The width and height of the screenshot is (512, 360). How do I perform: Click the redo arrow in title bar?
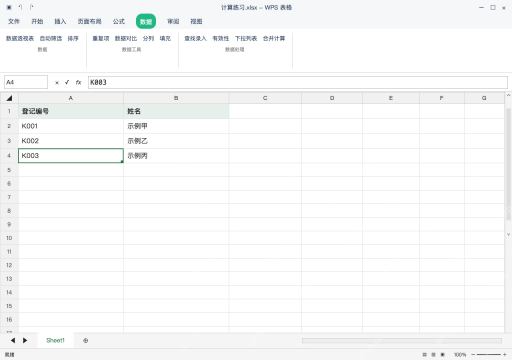click(31, 7)
